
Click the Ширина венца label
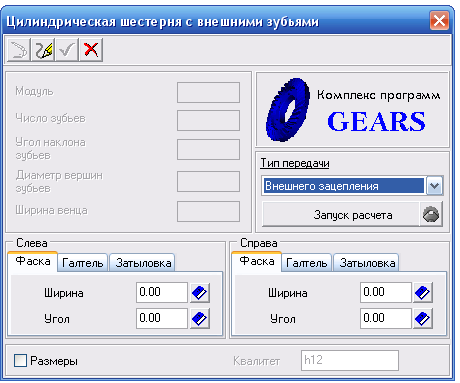coord(51,210)
